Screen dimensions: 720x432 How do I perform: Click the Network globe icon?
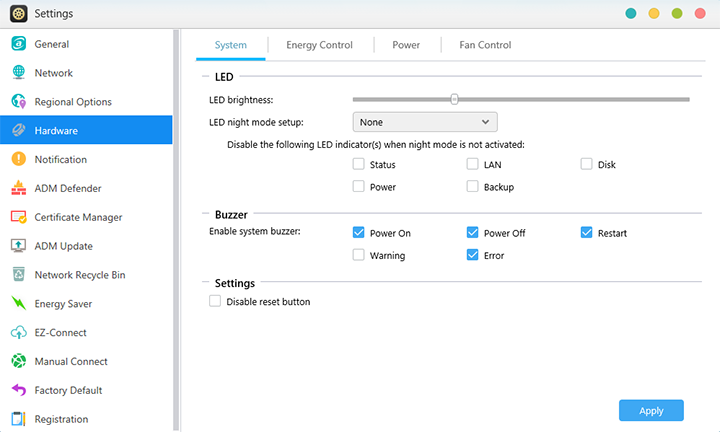[18, 73]
